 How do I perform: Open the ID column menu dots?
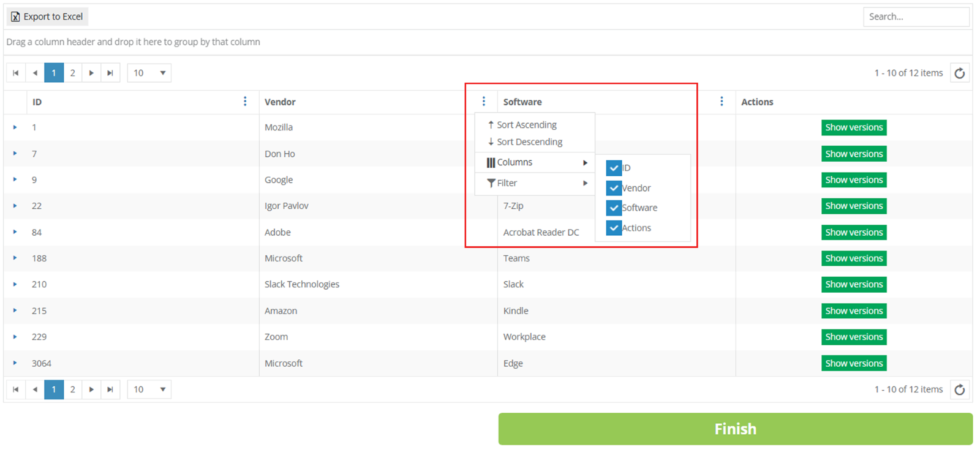pos(245,102)
